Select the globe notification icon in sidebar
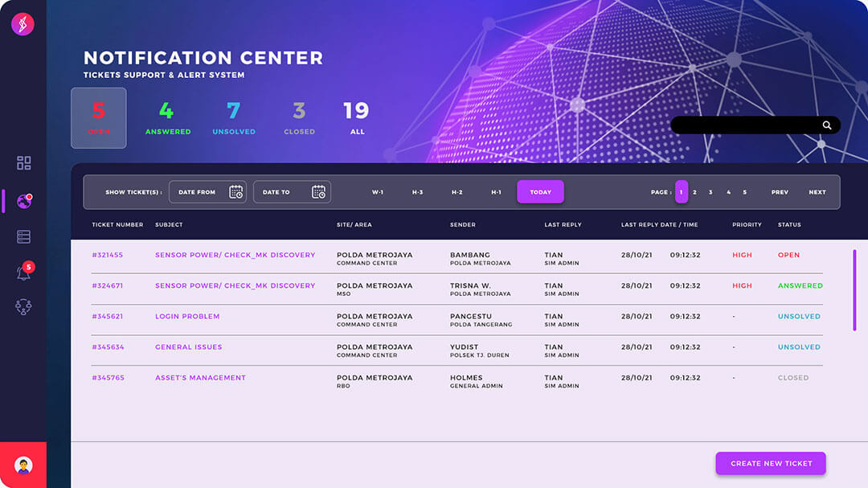 [24, 201]
